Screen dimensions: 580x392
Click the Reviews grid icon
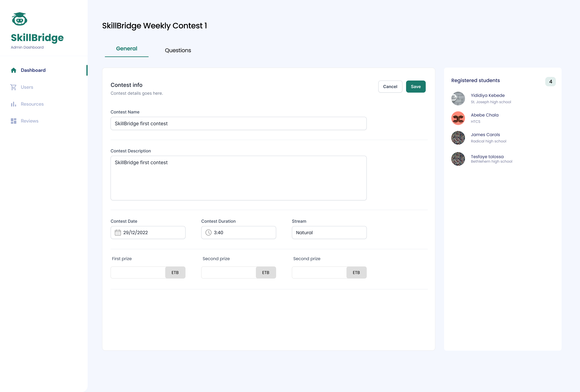coord(13,121)
